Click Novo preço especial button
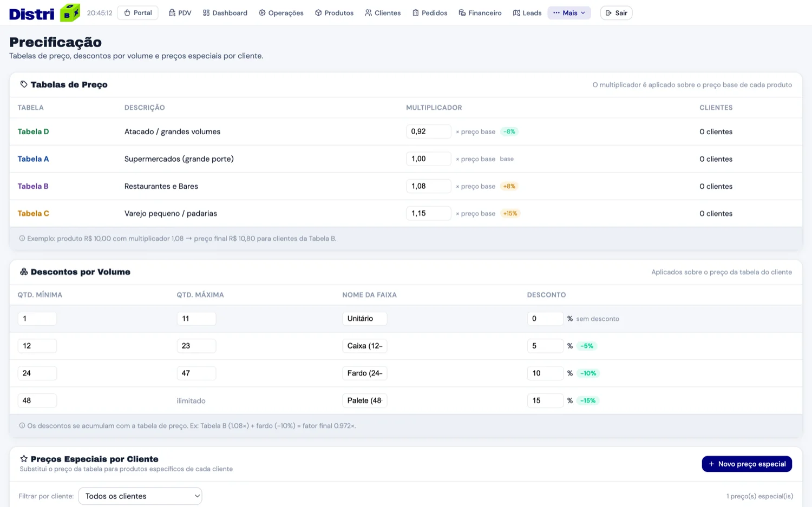This screenshot has width=812, height=507. pyautogui.click(x=746, y=464)
